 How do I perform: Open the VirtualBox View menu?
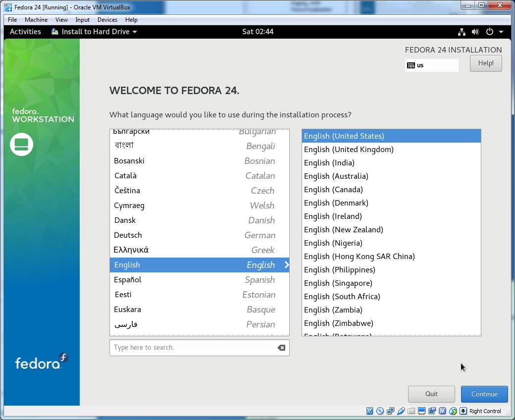(61, 20)
